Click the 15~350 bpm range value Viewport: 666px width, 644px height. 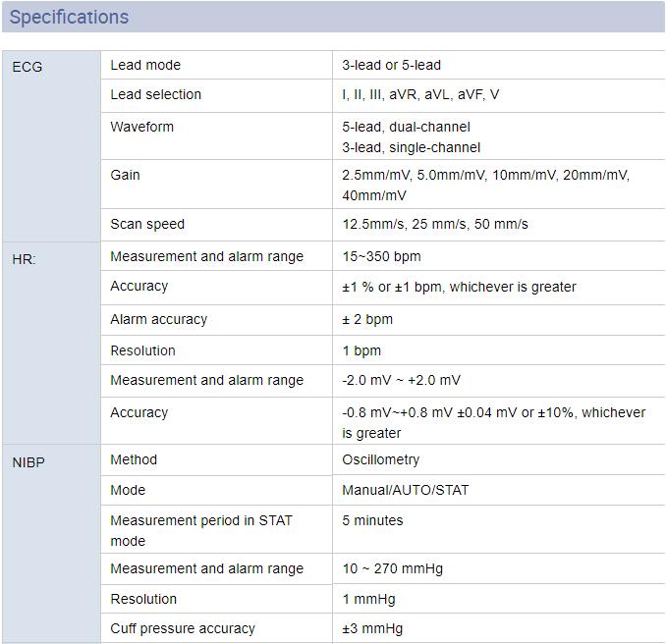[381, 256]
